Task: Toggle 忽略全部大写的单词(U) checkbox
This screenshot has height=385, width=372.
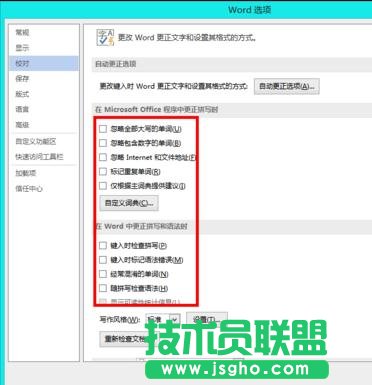Action: pos(103,129)
